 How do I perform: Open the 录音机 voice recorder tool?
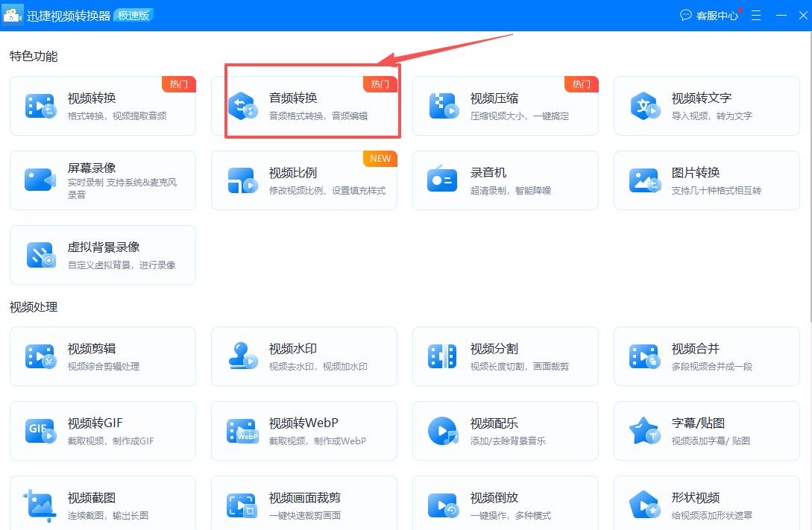tap(506, 180)
